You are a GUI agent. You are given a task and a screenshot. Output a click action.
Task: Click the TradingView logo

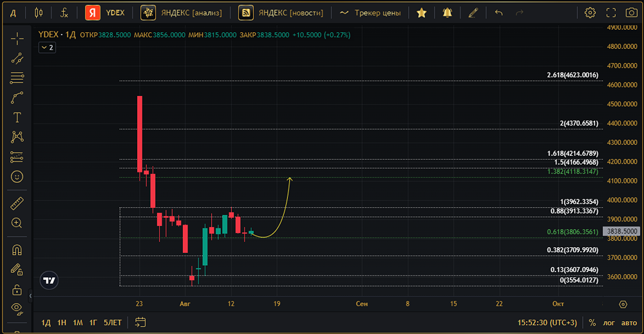pos(49,280)
